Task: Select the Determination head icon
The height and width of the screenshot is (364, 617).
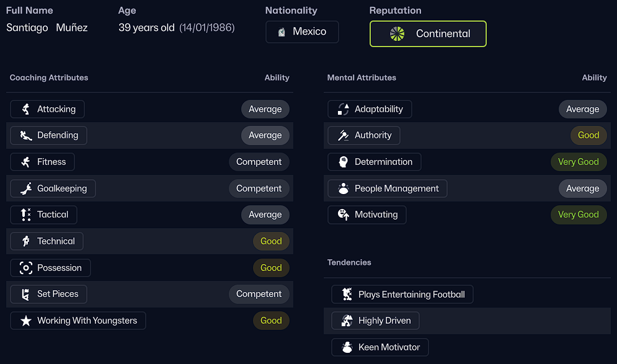Action: point(343,162)
